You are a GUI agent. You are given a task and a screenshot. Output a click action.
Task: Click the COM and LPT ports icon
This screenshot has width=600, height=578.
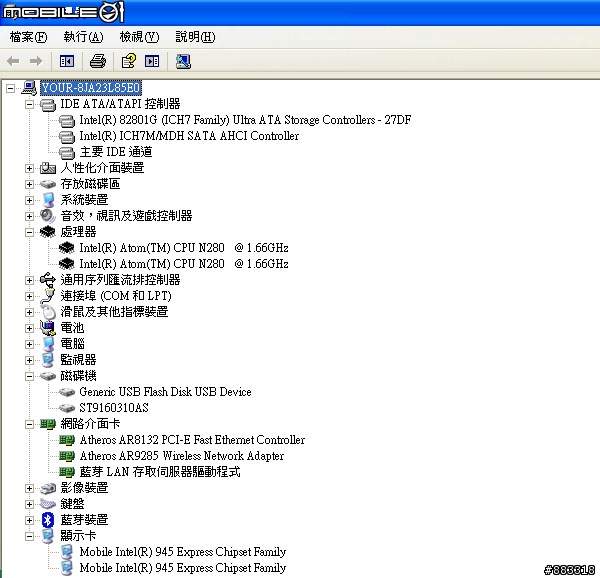point(48,296)
